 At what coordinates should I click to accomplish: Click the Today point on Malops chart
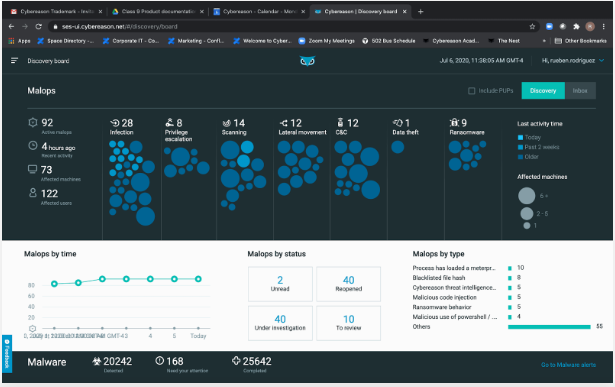(x=198, y=279)
